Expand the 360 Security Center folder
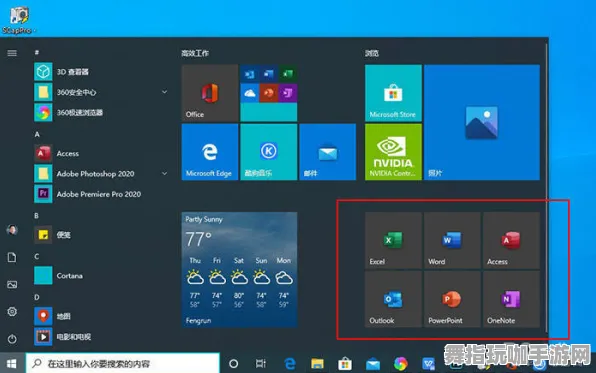 [164, 92]
